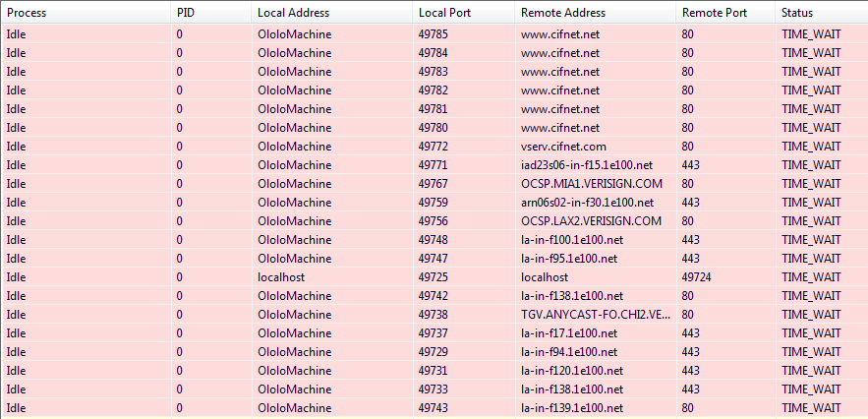Select the la-in-f17.1e100.net row
The width and height of the screenshot is (868, 419).
tap(569, 333)
